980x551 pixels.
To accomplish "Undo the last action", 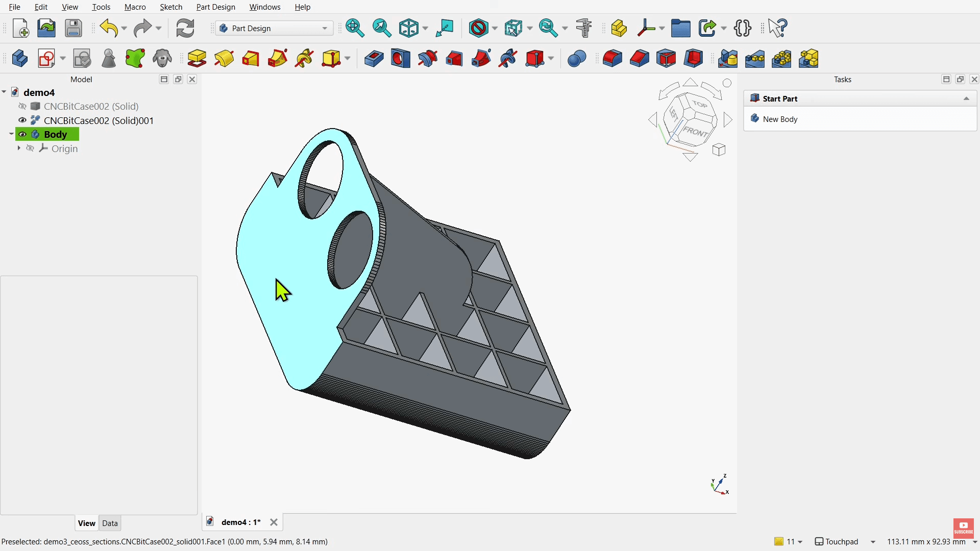I will [109, 28].
